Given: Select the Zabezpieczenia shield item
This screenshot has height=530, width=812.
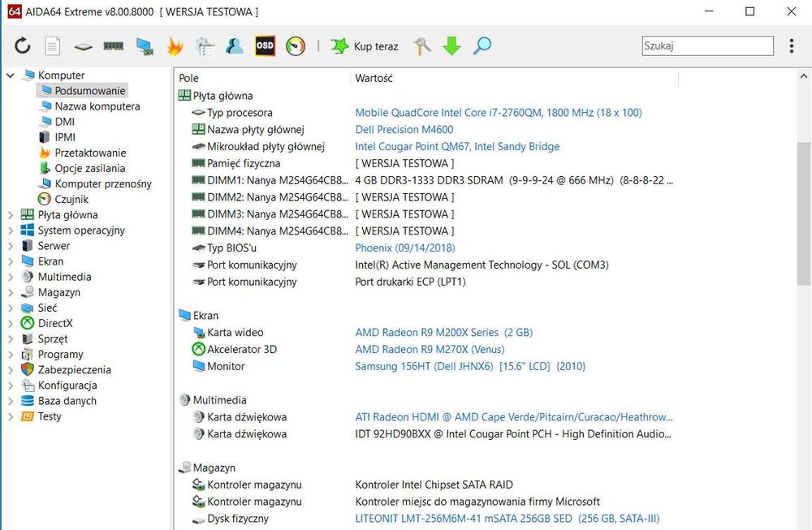Looking at the screenshot, I should (x=74, y=370).
